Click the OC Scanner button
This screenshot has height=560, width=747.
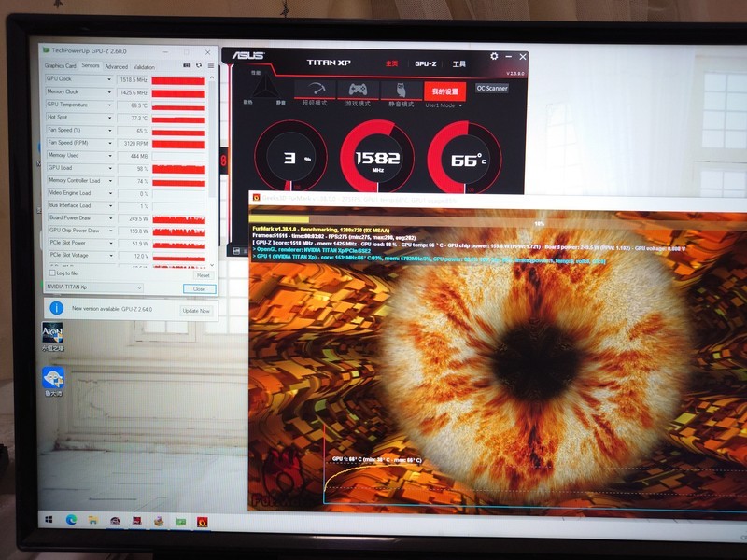click(x=492, y=88)
